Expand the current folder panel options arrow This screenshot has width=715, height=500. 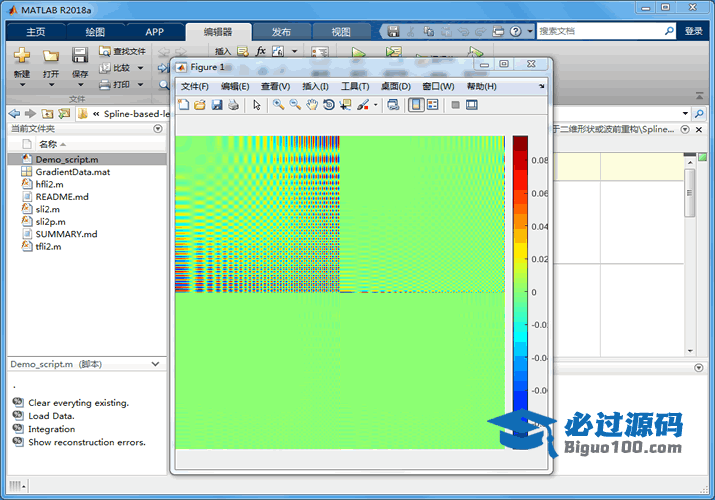[157, 129]
